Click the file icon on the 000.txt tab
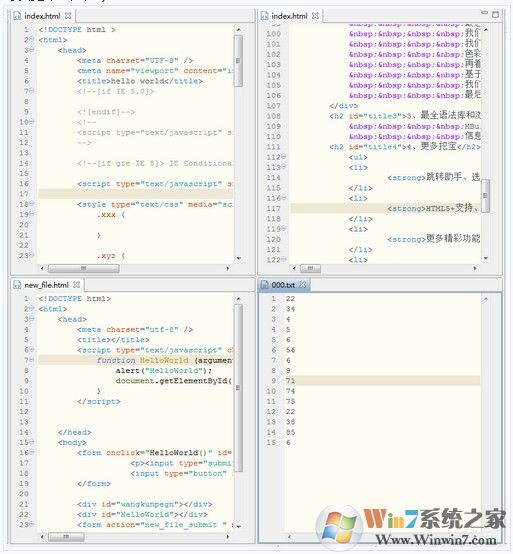513x554 pixels. (x=265, y=285)
